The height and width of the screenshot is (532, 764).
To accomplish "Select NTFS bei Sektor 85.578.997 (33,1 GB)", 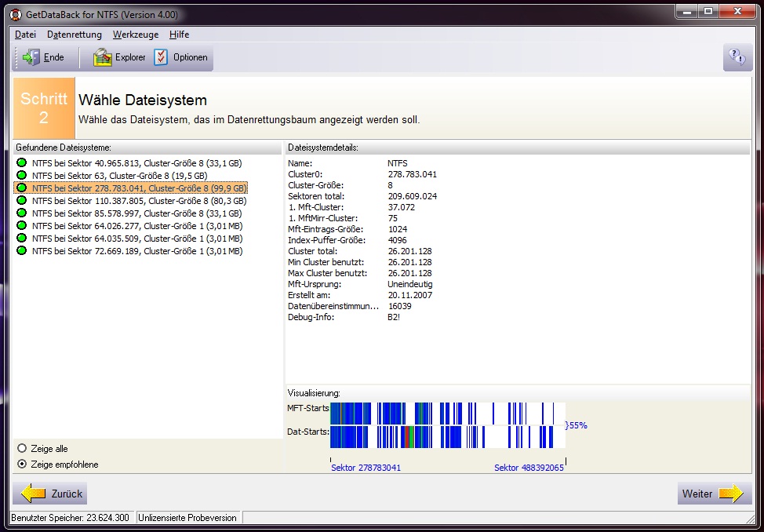I will (x=137, y=213).
